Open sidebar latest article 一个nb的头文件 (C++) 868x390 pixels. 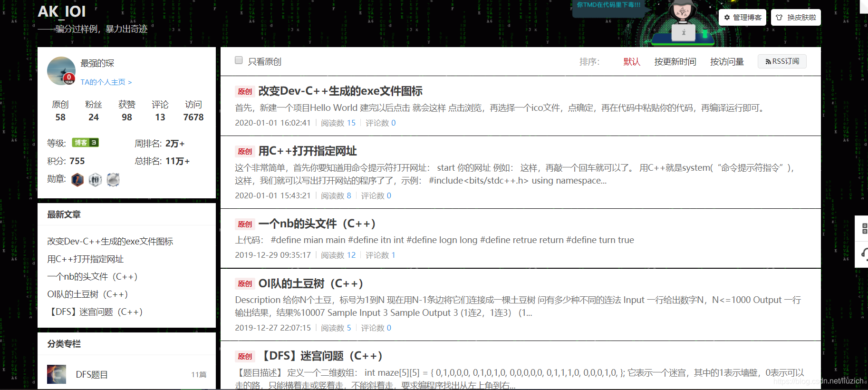point(93,277)
